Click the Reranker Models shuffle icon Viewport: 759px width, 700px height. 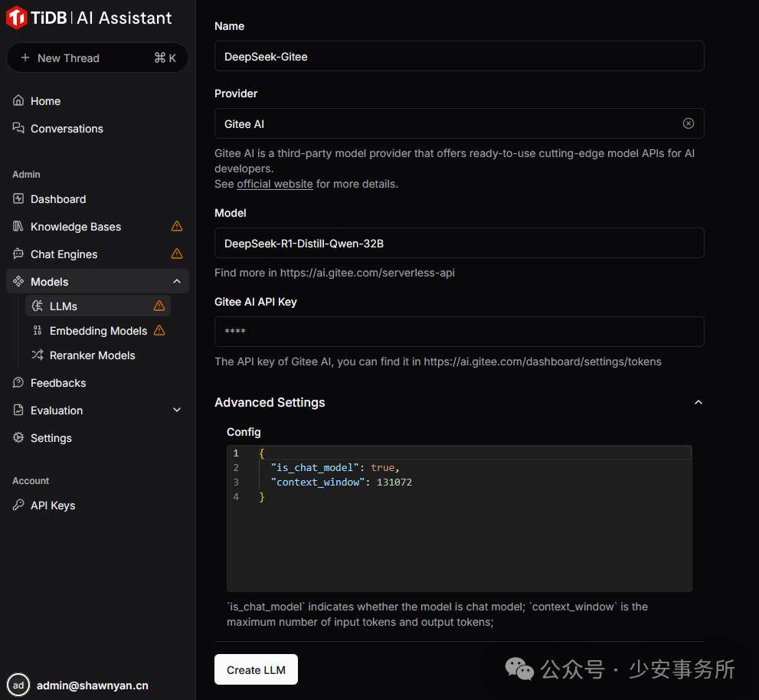coord(38,355)
